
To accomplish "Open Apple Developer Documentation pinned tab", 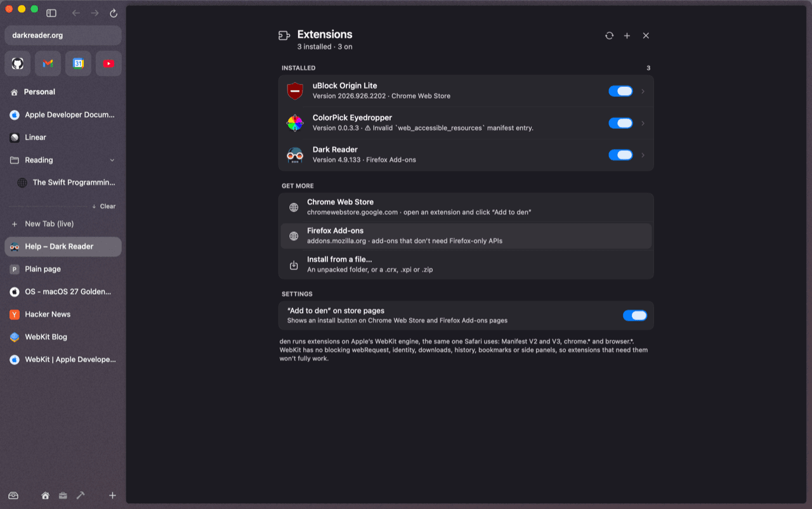I will point(63,115).
